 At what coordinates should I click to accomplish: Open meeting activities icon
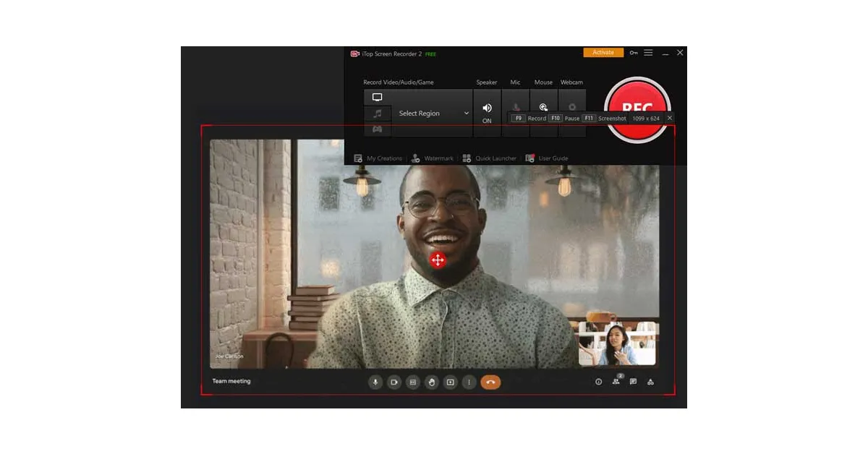coord(650,382)
